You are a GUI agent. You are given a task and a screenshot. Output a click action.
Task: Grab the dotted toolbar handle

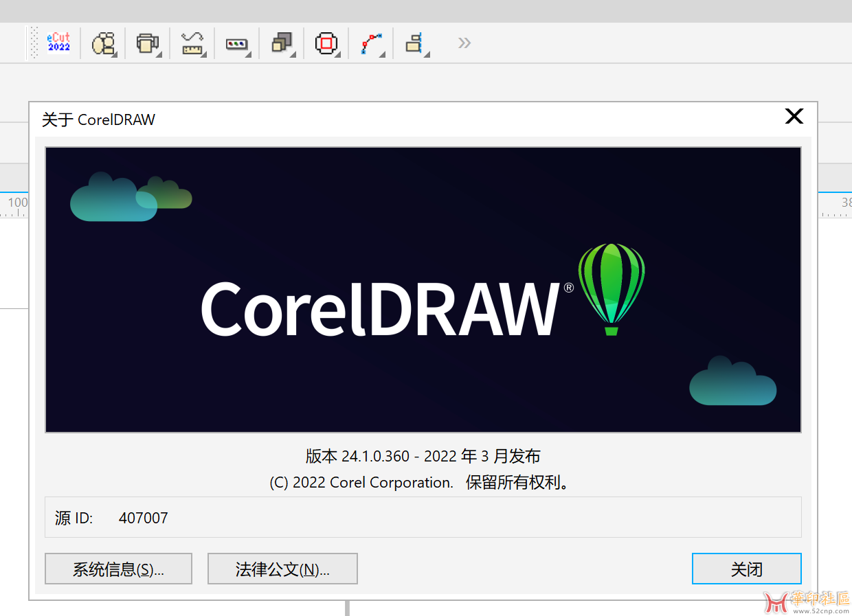[33, 43]
